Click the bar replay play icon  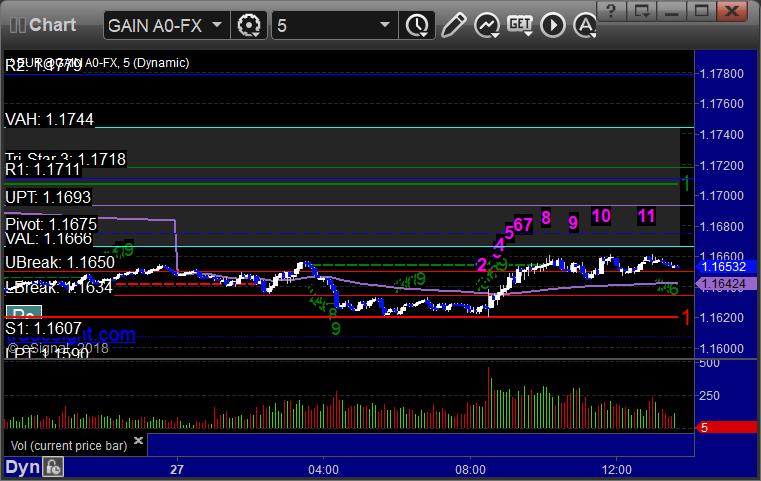(x=553, y=25)
